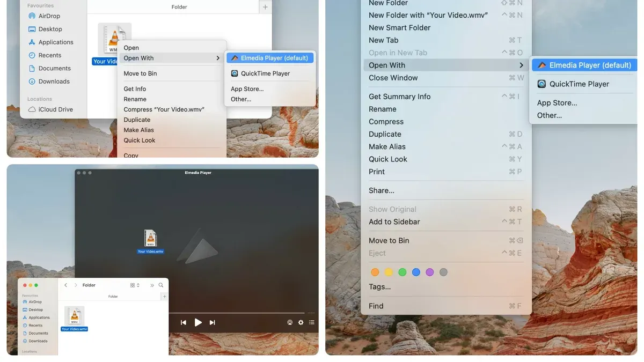Apply the orange color tag in the File menu
This screenshot has height=362, width=644.
pyautogui.click(x=375, y=272)
